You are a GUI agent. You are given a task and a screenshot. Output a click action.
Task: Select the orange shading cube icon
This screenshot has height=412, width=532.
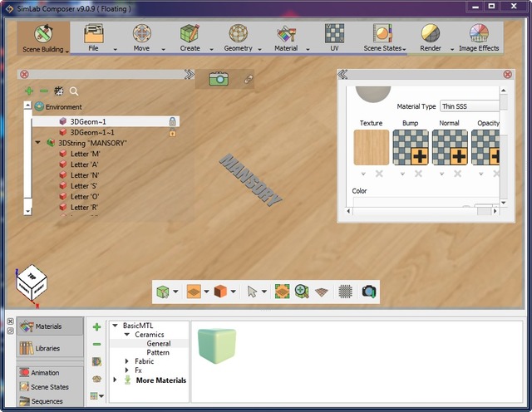point(220,292)
